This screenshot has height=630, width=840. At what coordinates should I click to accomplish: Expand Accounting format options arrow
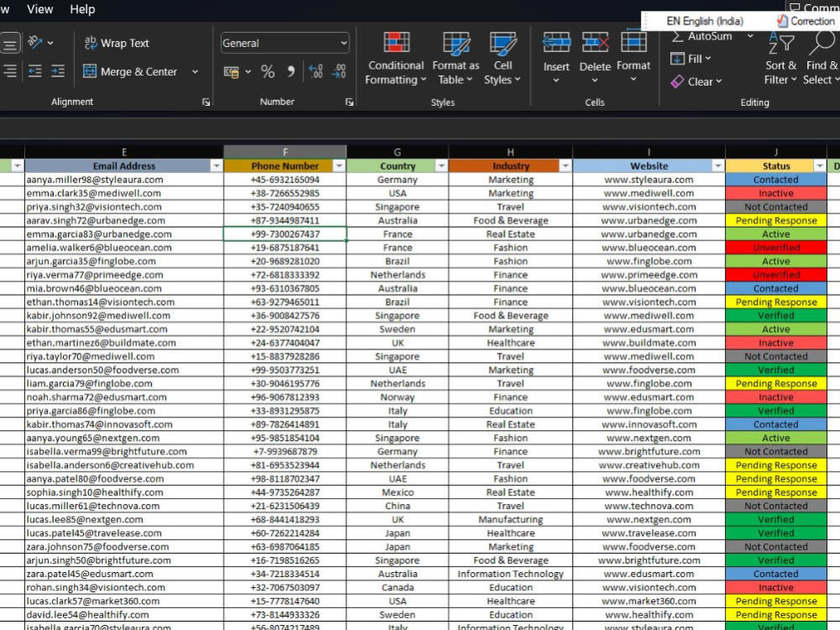point(248,71)
